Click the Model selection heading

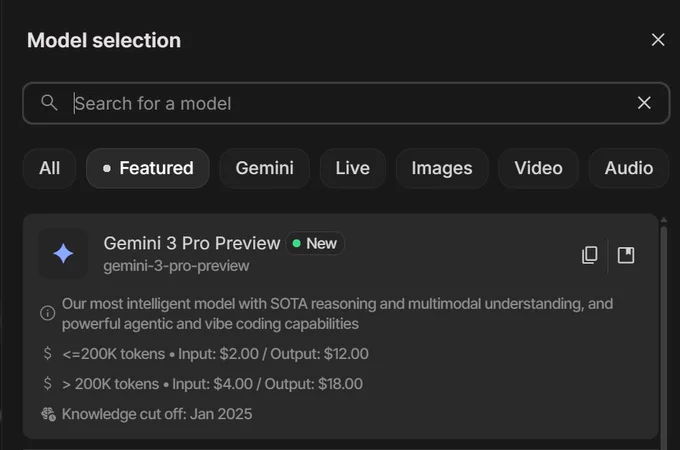coord(104,40)
